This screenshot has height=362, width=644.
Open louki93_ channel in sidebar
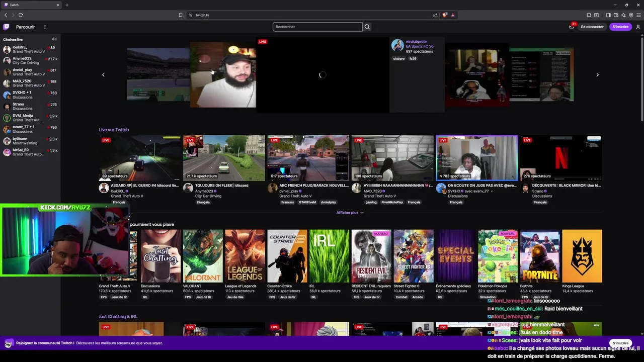coord(30,49)
